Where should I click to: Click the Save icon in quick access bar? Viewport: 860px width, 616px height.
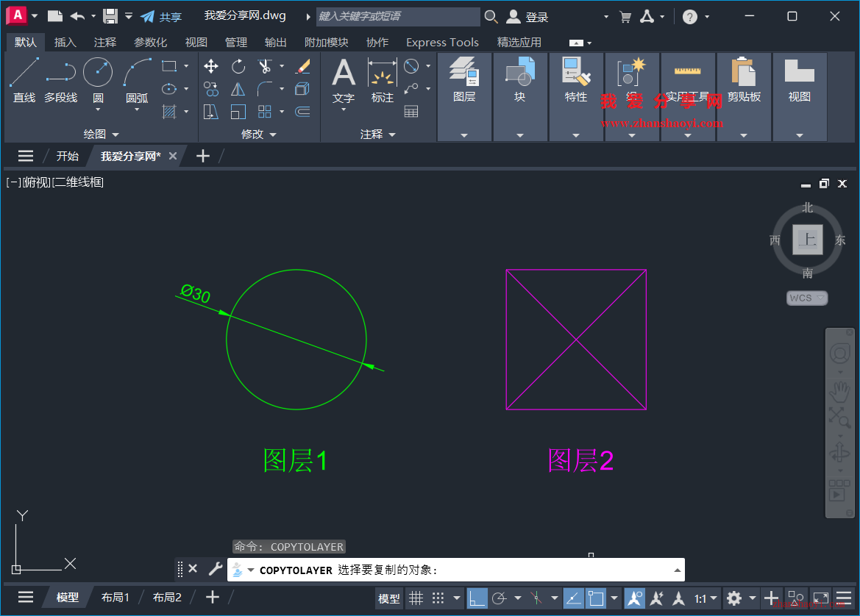click(110, 16)
